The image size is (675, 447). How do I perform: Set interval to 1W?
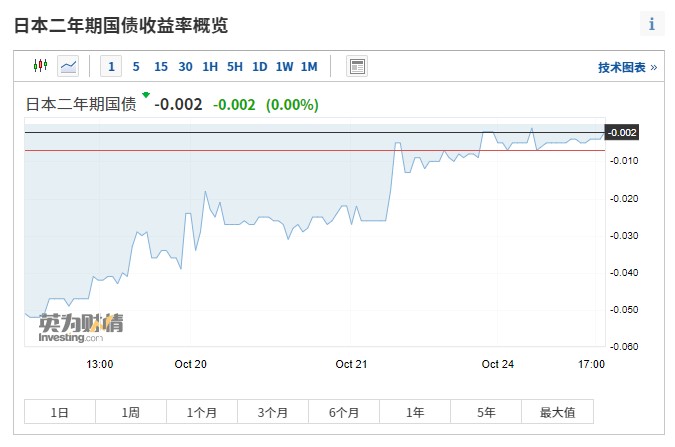284,67
